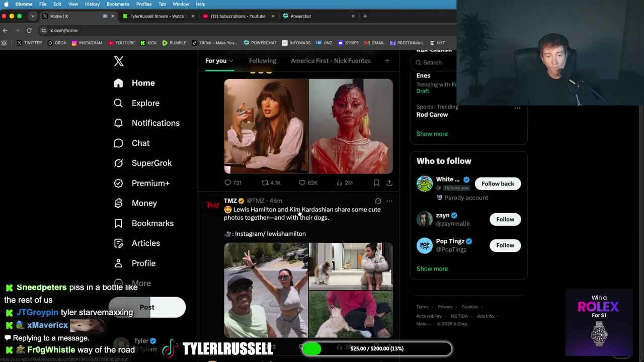Open the Kick bookmark
644x362 pixels.
click(148, 43)
